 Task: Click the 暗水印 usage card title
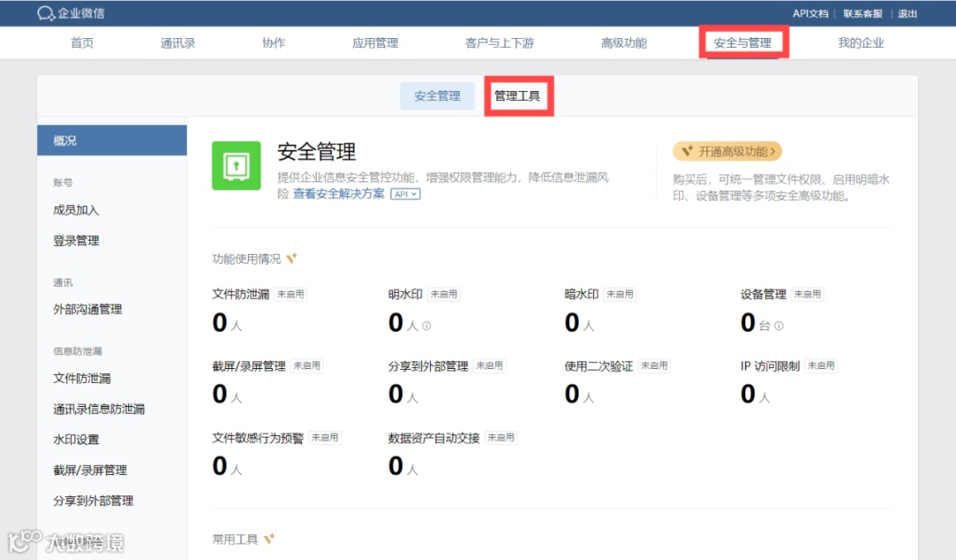point(582,295)
